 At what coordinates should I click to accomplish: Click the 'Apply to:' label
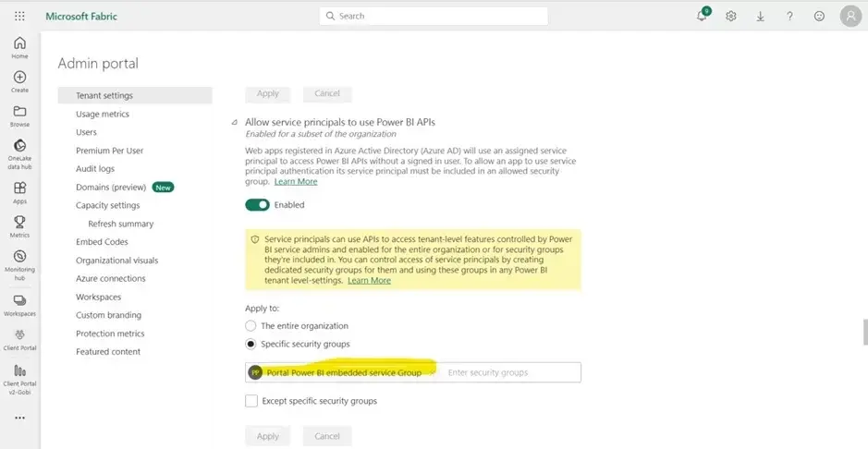(263, 308)
